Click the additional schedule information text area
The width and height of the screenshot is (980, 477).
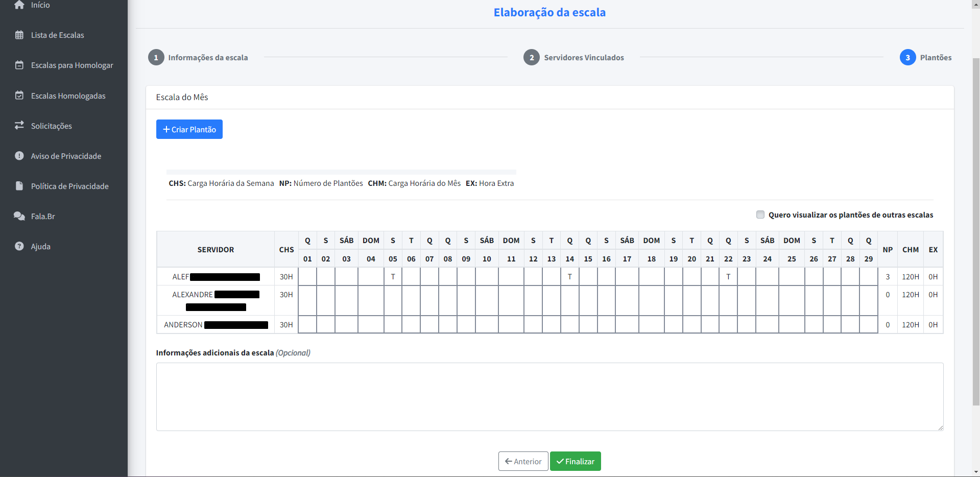[549, 397]
